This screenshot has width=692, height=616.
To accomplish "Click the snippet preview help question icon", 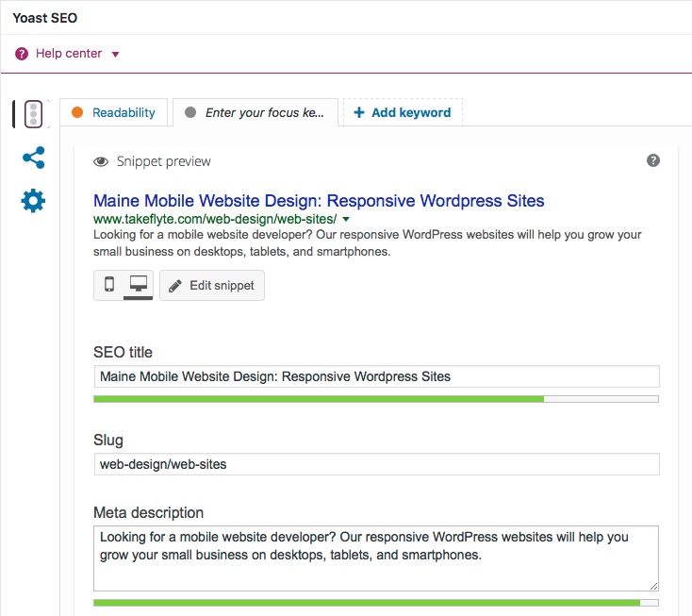I will pyautogui.click(x=653, y=160).
